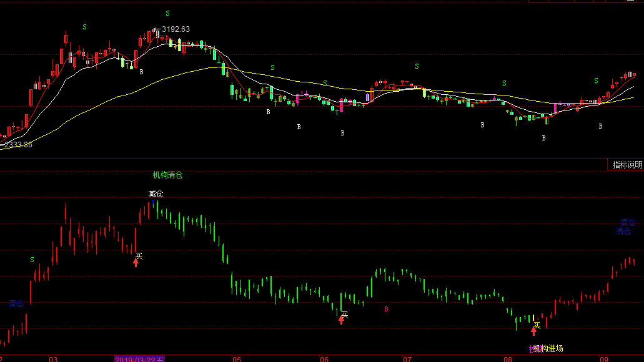Image resolution: width=644 pixels, height=362 pixels.
Task: Click month 06 on the time axis
Action: pos(324,359)
